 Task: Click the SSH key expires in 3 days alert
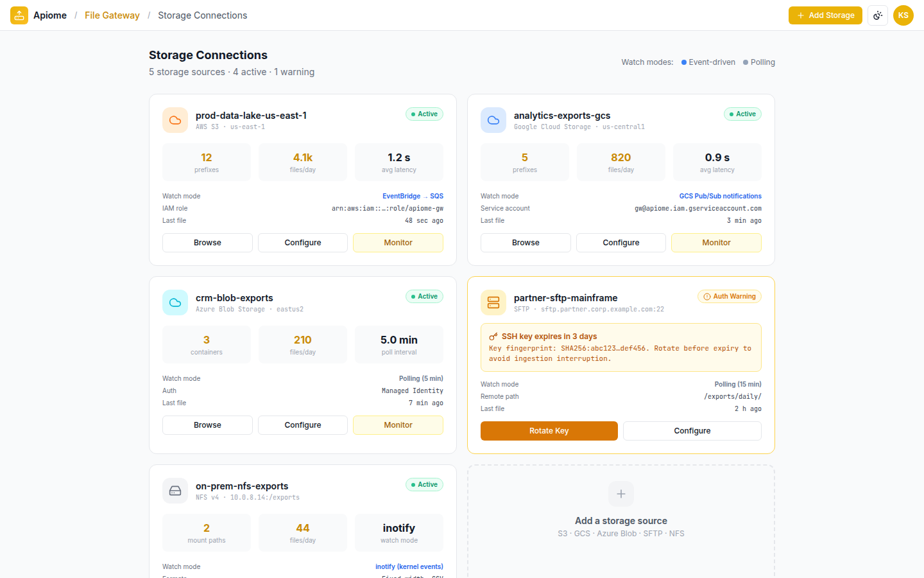(621, 347)
